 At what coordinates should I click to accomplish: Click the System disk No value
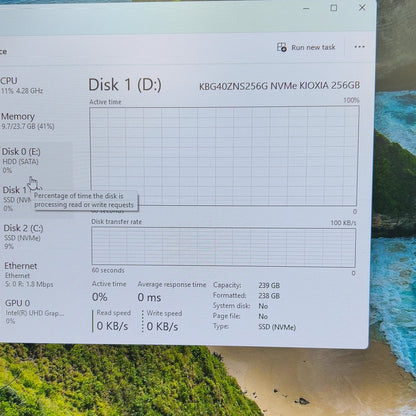(x=263, y=306)
